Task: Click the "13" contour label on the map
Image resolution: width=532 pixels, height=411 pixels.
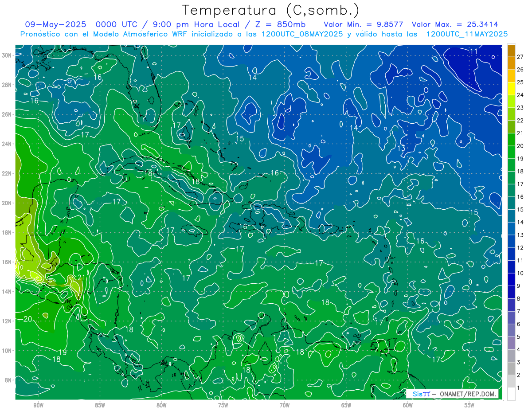Action: pos(401,148)
